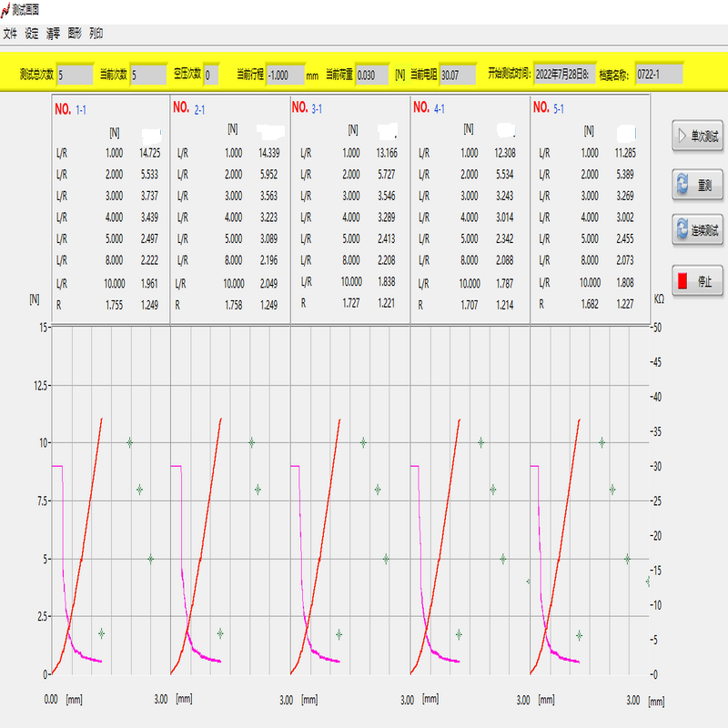Viewport: 728px width, 728px height.
Task: Click the 当前荷重 field showing 0.030
Action: tap(372, 75)
